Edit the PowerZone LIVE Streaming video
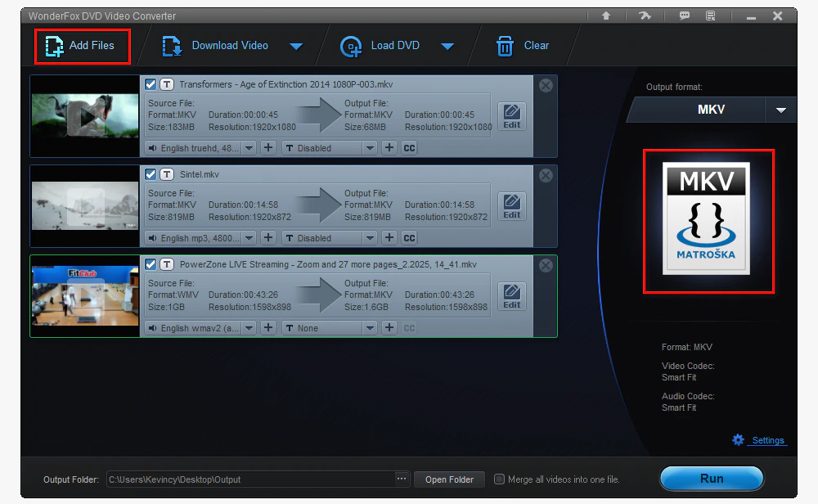 coord(512,296)
